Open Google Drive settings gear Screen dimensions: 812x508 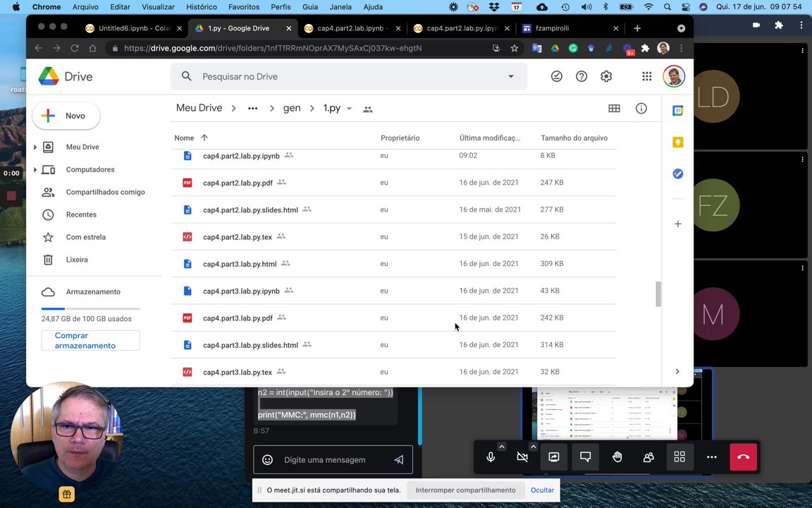(606, 76)
